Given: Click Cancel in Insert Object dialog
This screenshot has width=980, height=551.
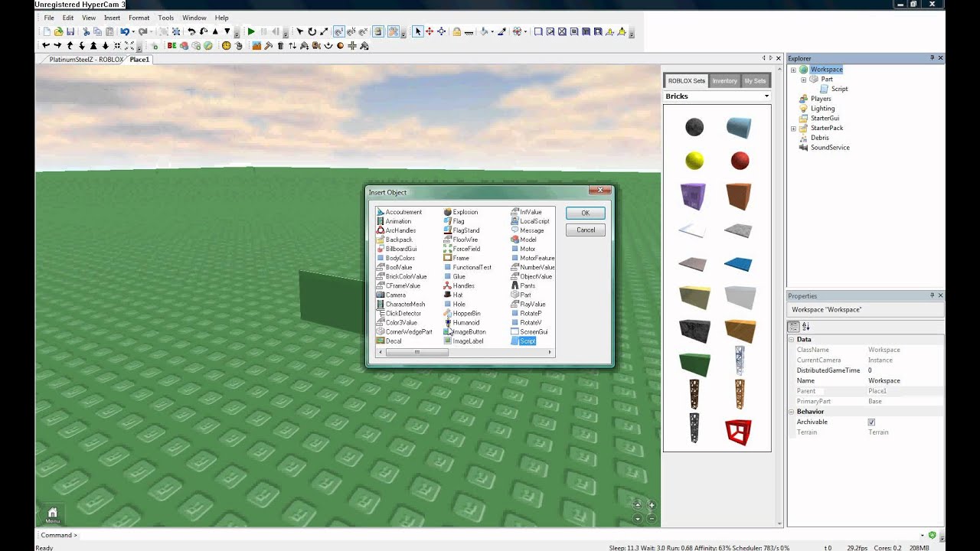Looking at the screenshot, I should click(x=586, y=230).
